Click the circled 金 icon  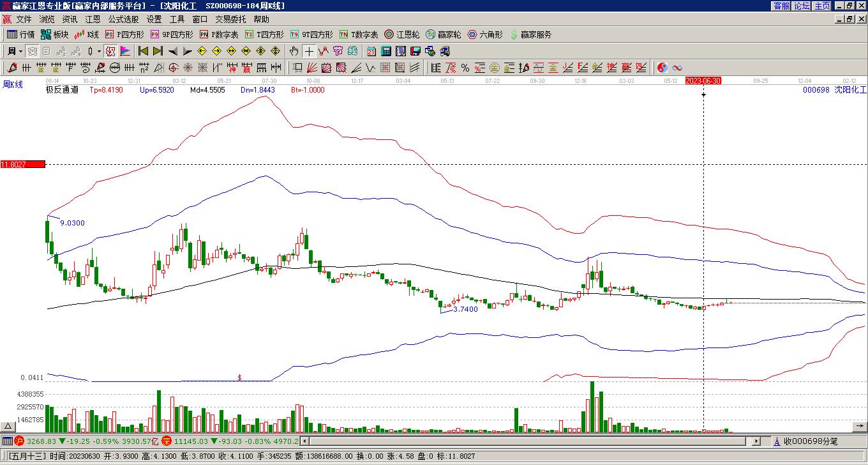coord(495,68)
